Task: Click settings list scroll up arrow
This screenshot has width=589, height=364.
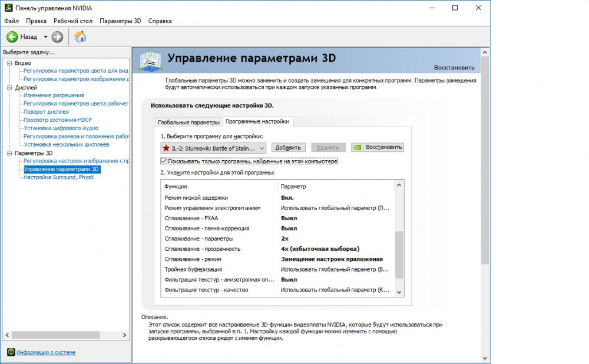Action: pyautogui.click(x=399, y=185)
